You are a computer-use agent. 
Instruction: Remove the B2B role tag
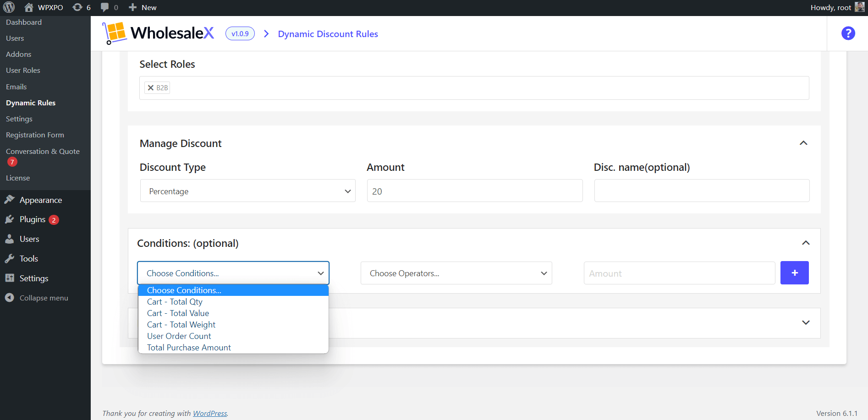coord(150,87)
